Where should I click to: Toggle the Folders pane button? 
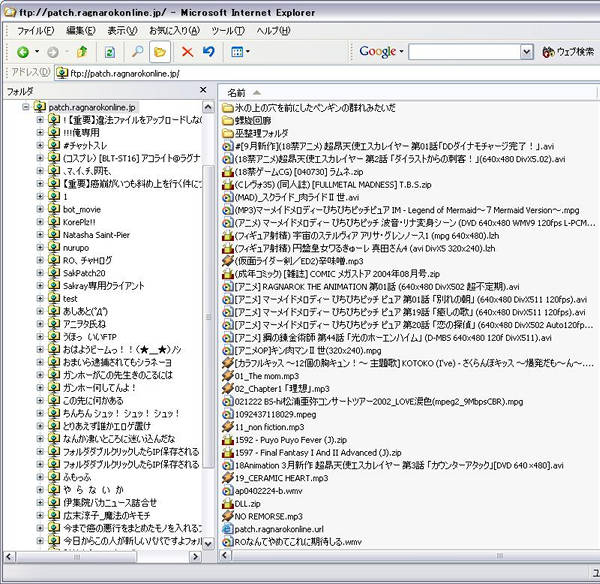[x=159, y=51]
